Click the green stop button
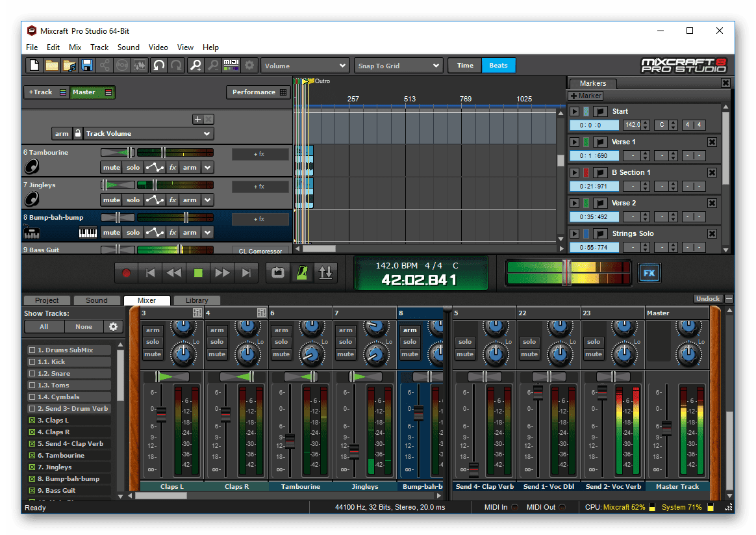This screenshot has width=756, height=535. pyautogui.click(x=198, y=273)
